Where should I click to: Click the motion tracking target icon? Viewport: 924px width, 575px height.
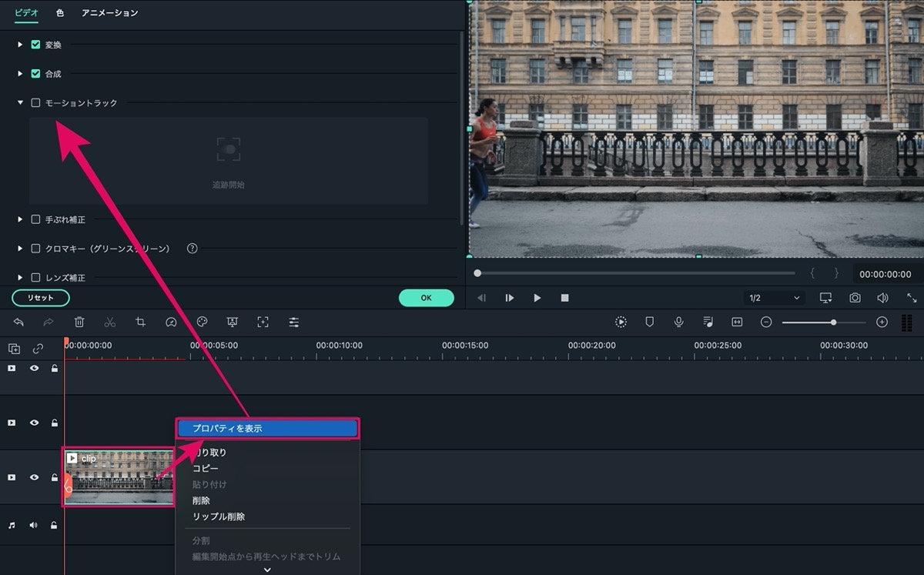point(263,323)
